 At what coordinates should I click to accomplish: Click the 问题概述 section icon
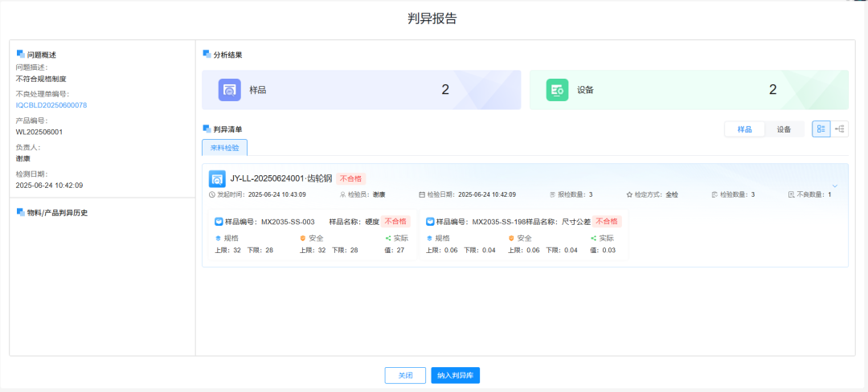coord(21,54)
